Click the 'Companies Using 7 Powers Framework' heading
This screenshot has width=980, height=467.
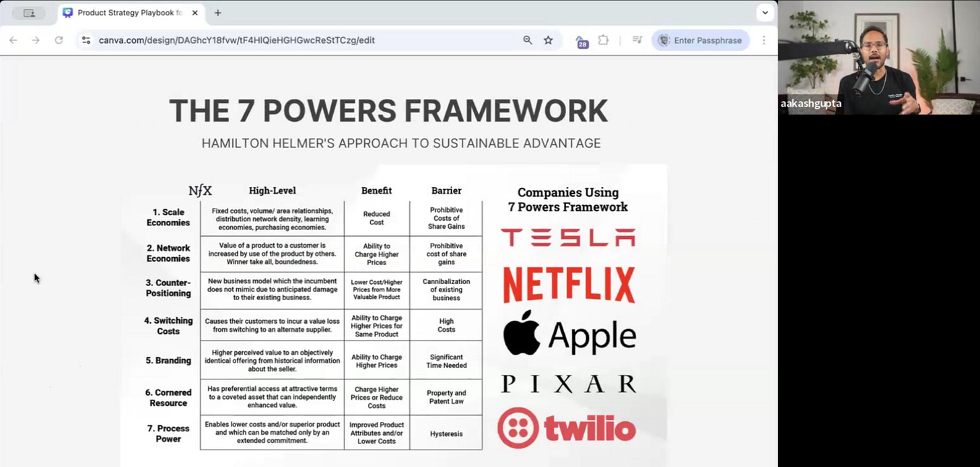click(x=568, y=200)
